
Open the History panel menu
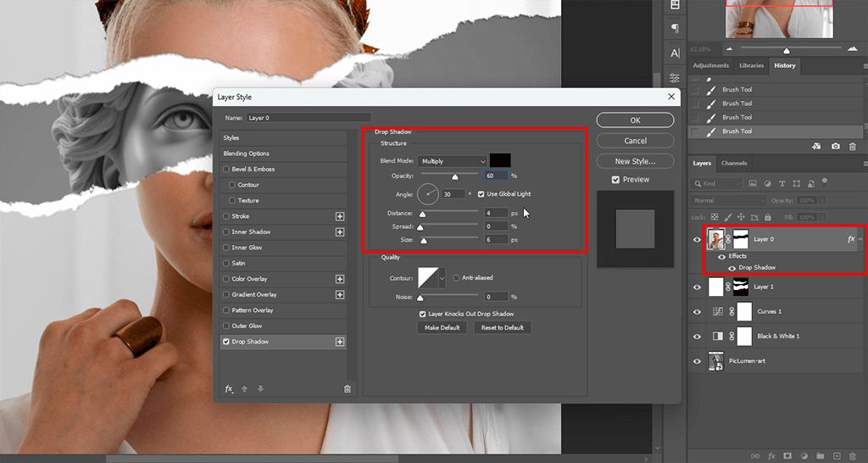click(865, 65)
